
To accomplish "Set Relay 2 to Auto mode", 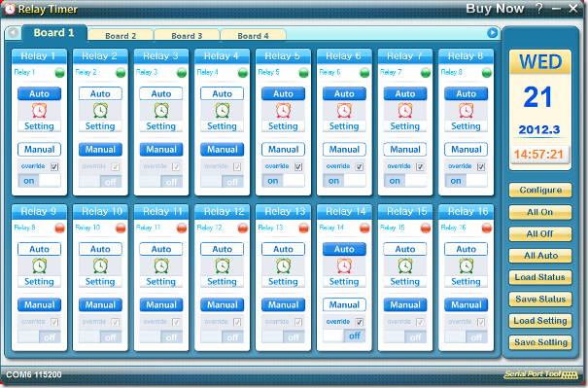I will 100,93.
